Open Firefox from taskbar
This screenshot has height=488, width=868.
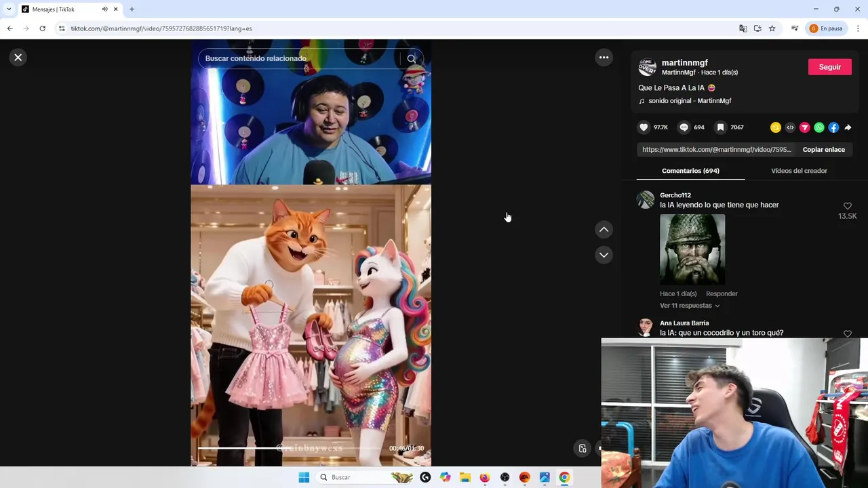click(484, 478)
